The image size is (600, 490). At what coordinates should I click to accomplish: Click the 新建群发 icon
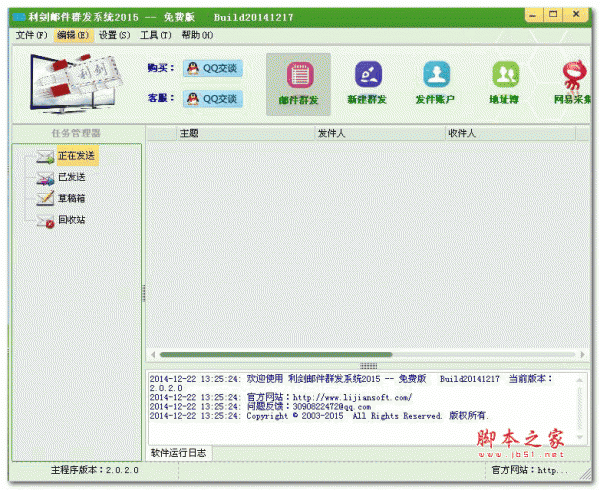pos(367,83)
